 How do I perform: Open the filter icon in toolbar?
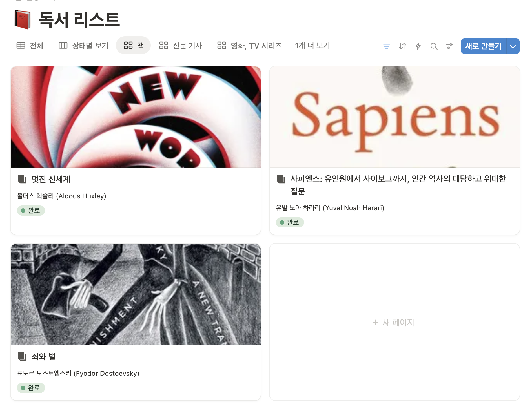(387, 46)
